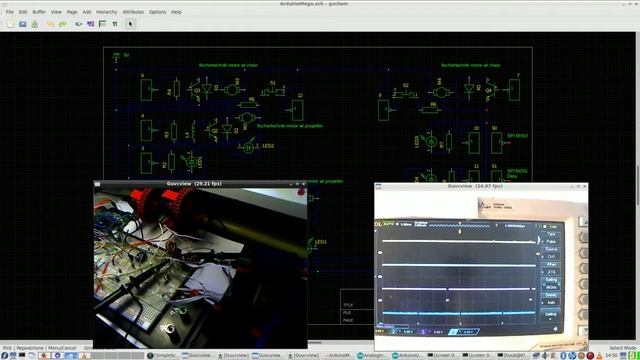Open the Attributes menu

click(x=133, y=12)
